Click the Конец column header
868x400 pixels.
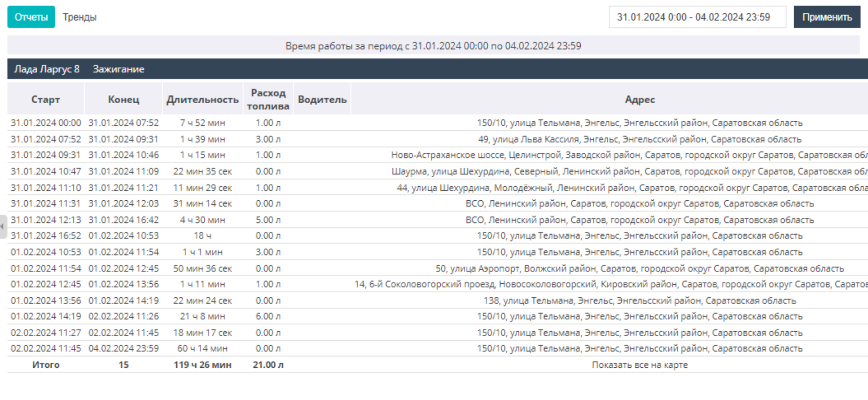click(x=123, y=99)
